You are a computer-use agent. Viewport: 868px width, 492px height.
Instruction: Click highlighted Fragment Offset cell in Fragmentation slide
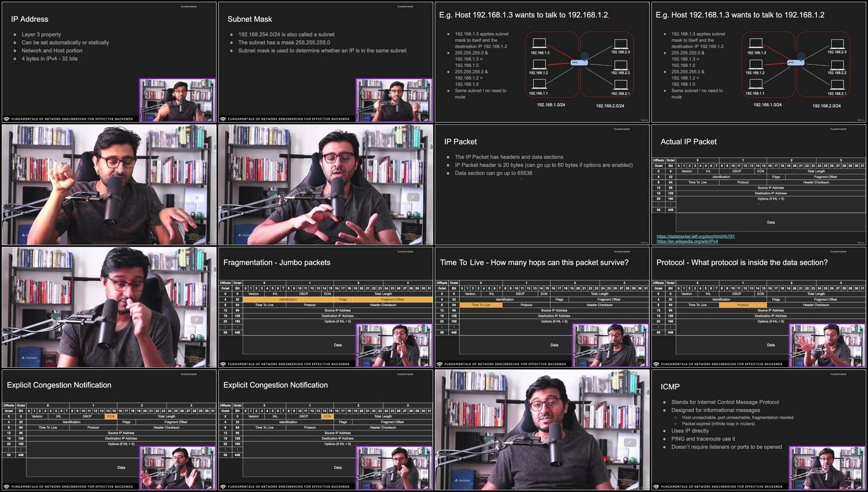[392, 299]
